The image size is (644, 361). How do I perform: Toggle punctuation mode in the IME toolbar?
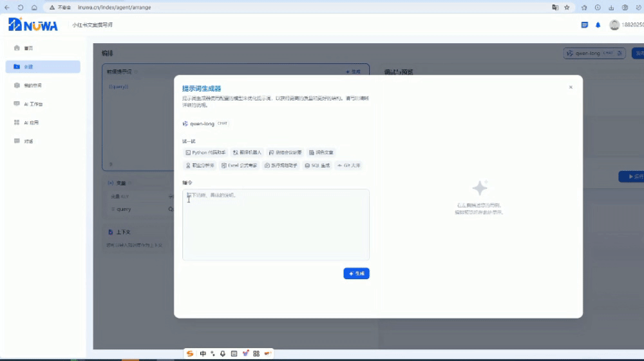(x=213, y=354)
